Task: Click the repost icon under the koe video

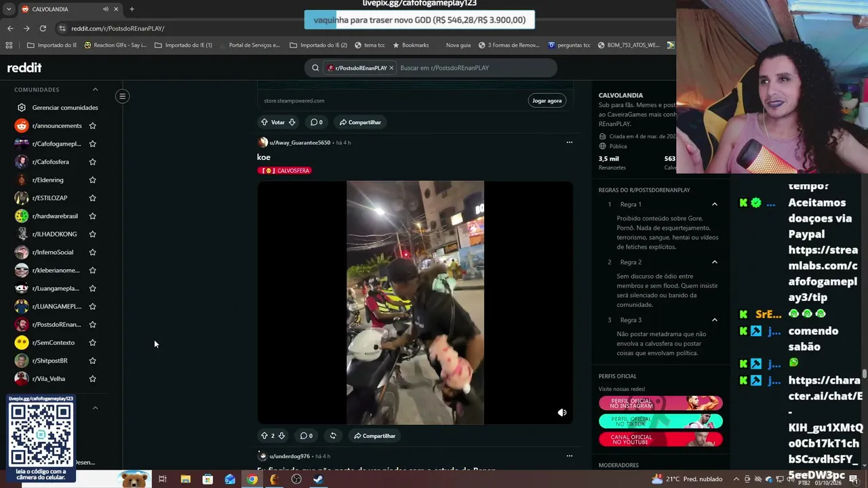Action: pyautogui.click(x=333, y=436)
